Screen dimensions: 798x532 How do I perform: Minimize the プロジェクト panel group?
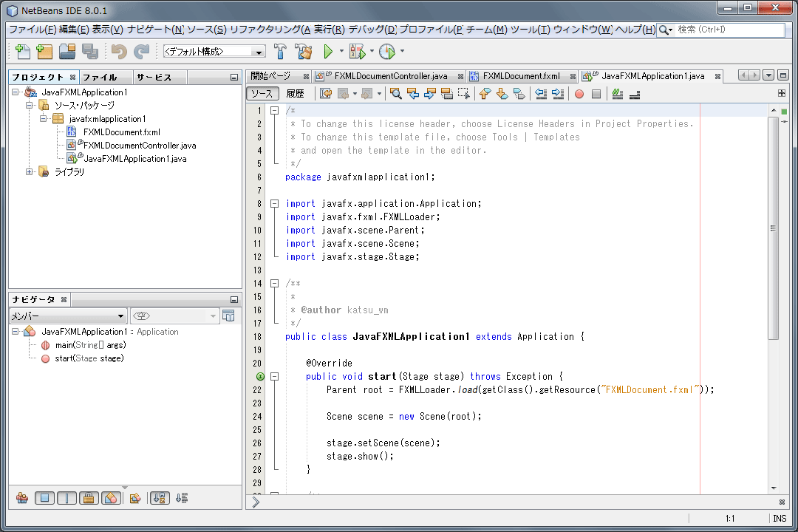point(234,78)
